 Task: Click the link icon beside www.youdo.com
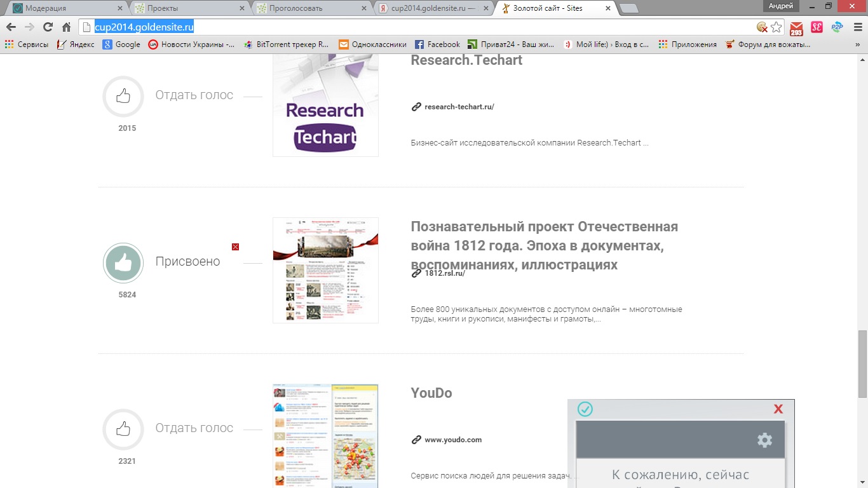pos(416,440)
